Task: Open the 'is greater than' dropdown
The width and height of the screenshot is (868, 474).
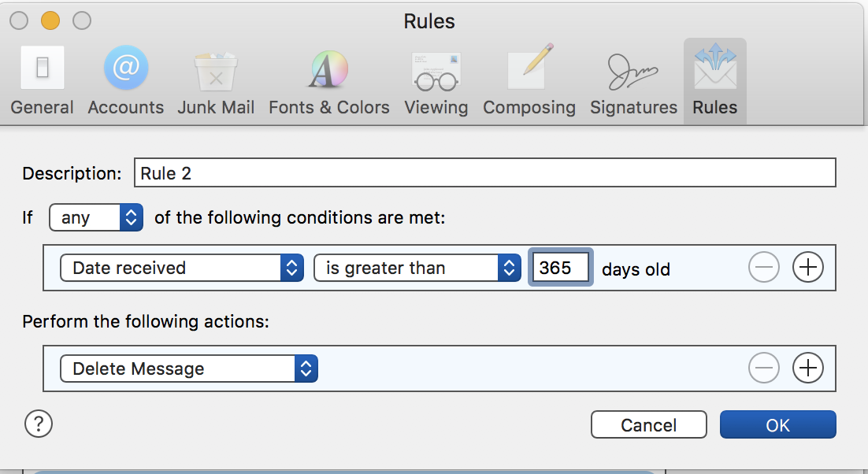Action: coord(417,268)
